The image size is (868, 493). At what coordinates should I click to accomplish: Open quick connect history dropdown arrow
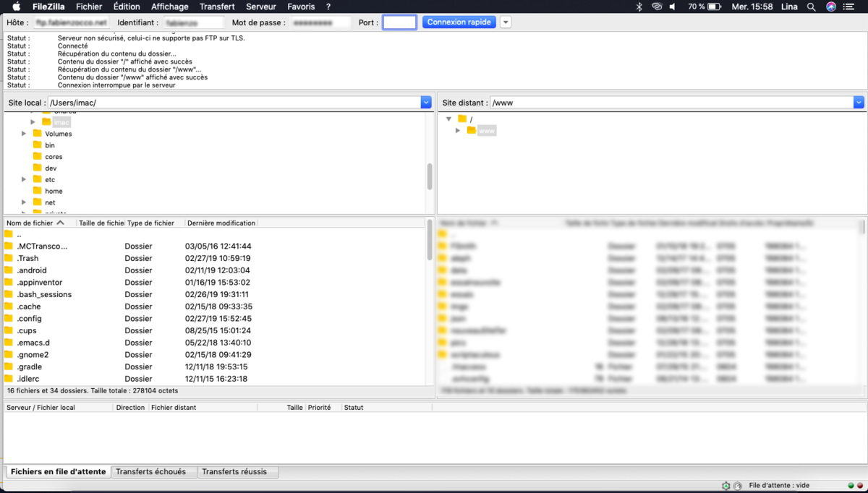pyautogui.click(x=506, y=22)
